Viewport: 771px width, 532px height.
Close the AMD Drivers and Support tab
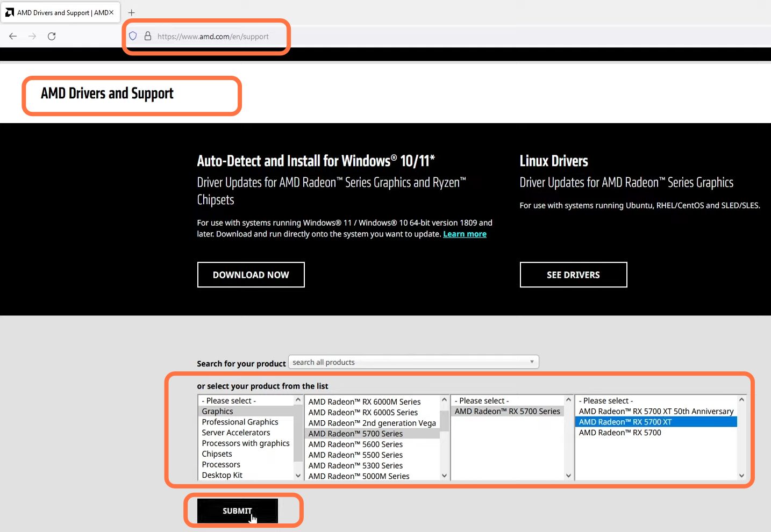[111, 12]
